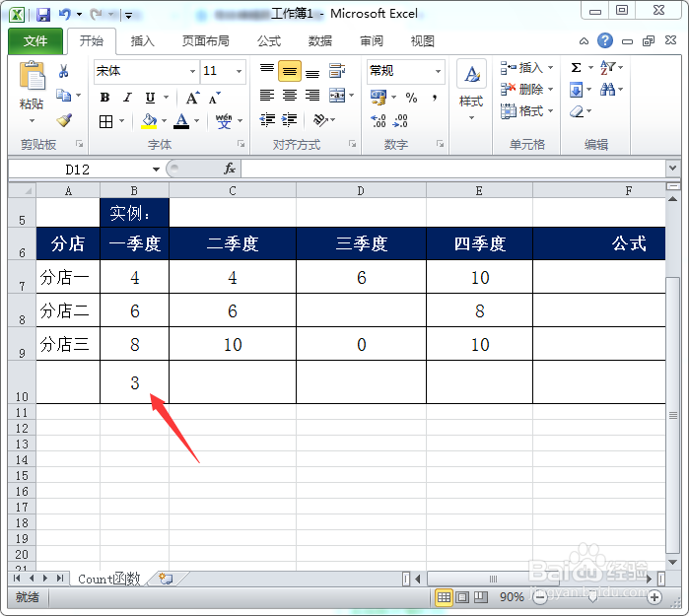Switch to the Review ribbon tab
The width and height of the screenshot is (689, 616).
click(372, 41)
